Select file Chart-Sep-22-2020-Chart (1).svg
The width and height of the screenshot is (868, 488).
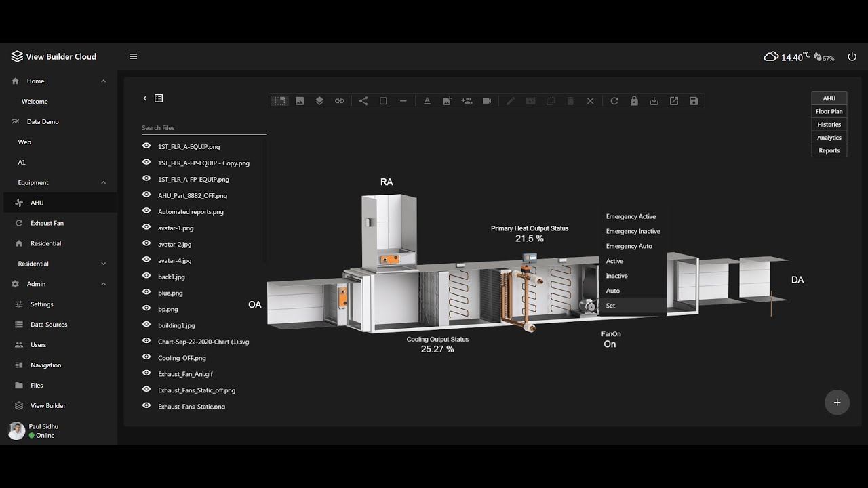(x=203, y=342)
